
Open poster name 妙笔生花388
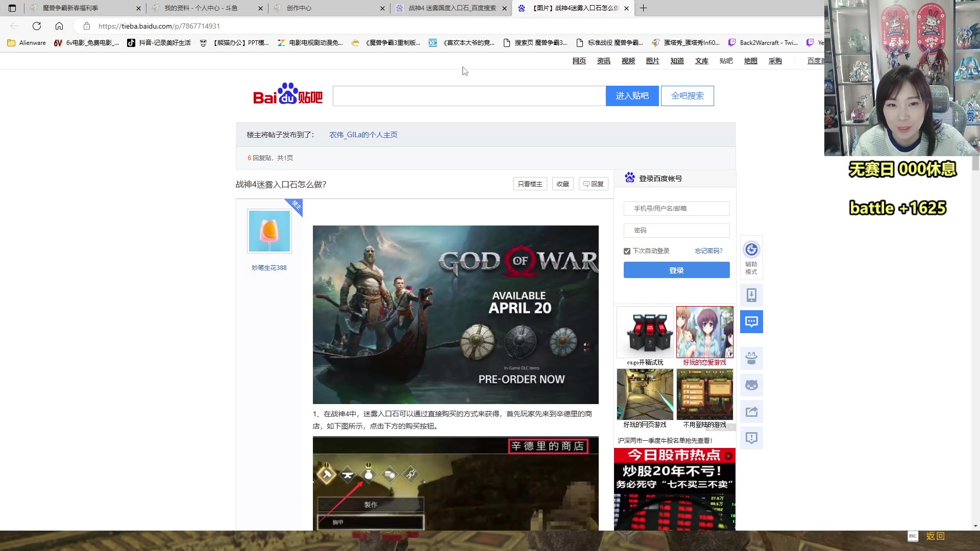[269, 268]
